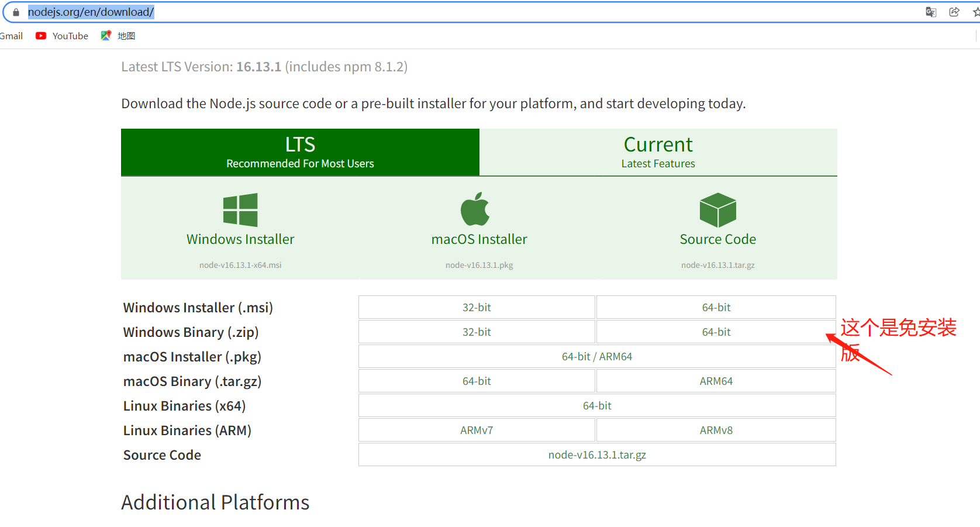Click the Apple macOS logo icon
Screen dimensions: 980x527
(x=475, y=209)
